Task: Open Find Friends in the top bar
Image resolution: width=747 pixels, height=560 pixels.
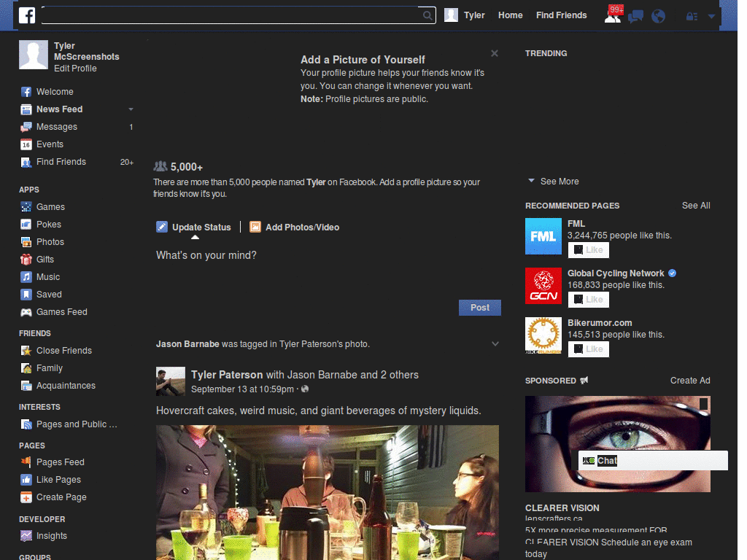Action: point(561,15)
